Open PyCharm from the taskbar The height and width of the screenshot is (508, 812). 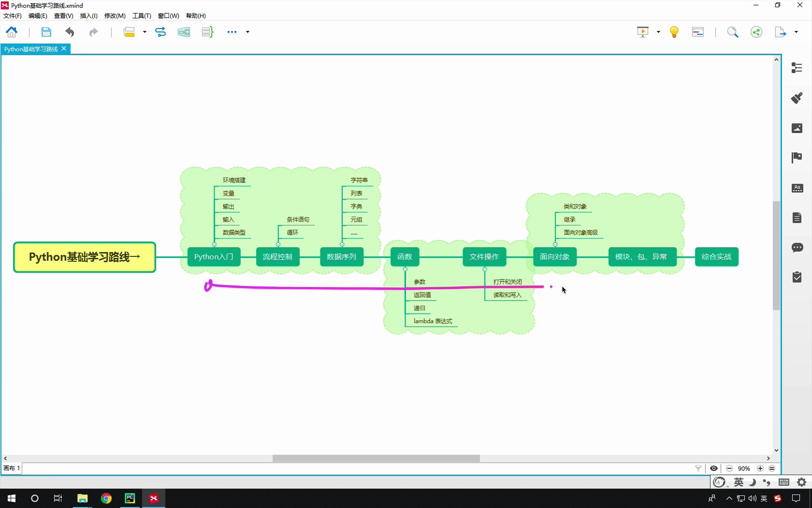click(x=130, y=498)
